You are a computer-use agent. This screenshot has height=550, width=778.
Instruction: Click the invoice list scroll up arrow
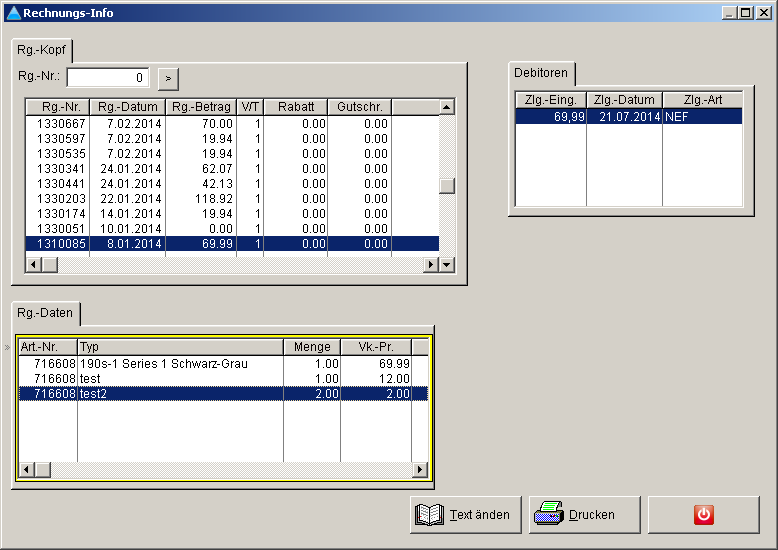click(x=447, y=107)
